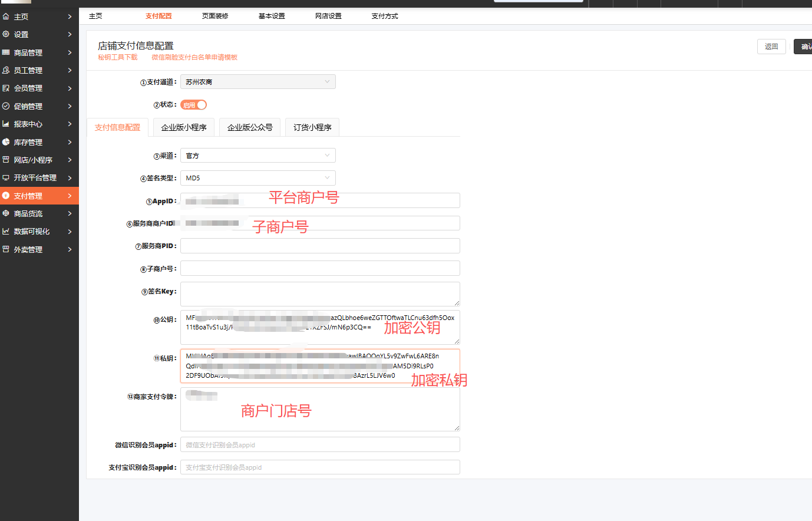Expand the 报表中心 menu chevron
Viewport: 812px width, 521px height.
(x=70, y=124)
